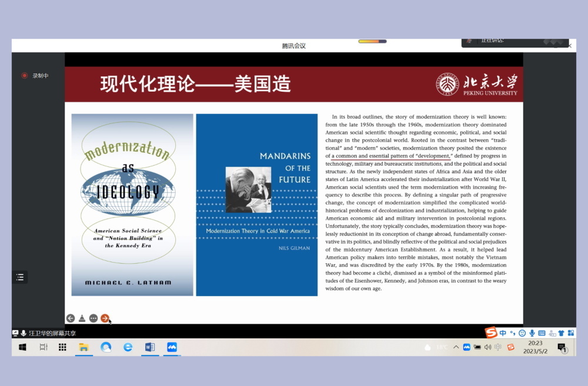Image resolution: width=588 pixels, height=386 pixels.
Task: Launch Tencent Meeting app from taskbar
Action: coord(172,347)
